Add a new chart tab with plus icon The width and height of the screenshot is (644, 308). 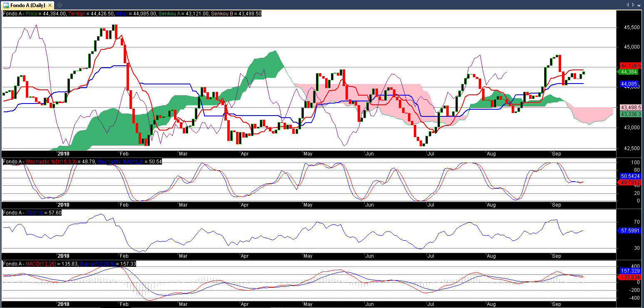[60, 5]
